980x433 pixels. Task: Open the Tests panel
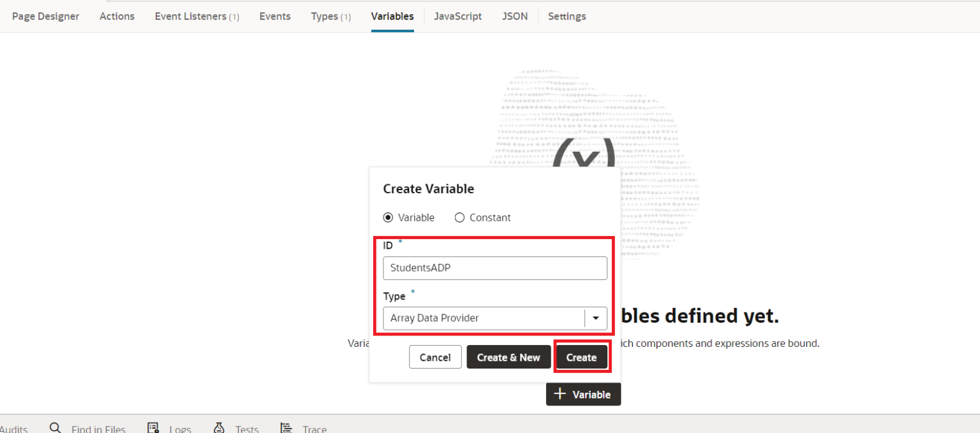(246, 428)
